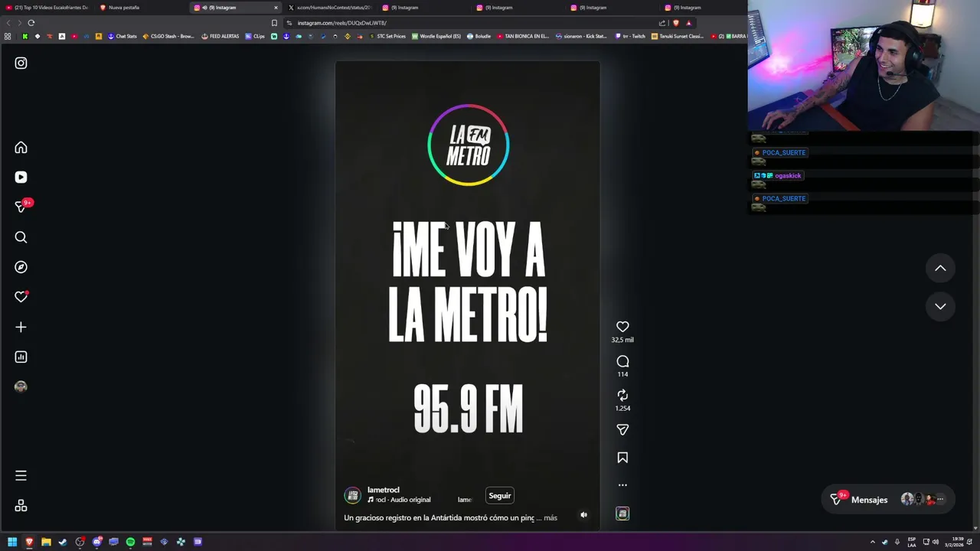Go back in browser history
This screenshot has height=551, width=980.
click(8, 23)
